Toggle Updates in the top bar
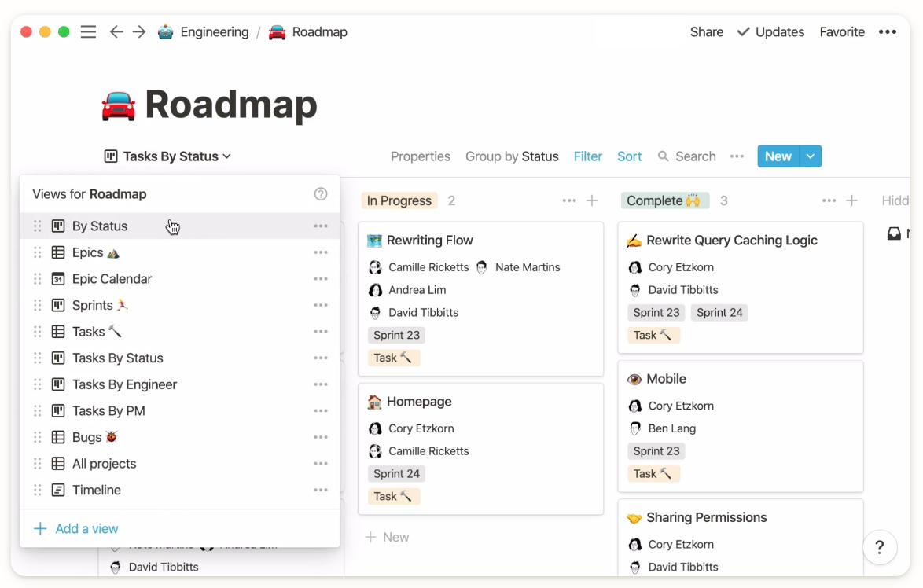The height and width of the screenshot is (588, 923). (770, 32)
